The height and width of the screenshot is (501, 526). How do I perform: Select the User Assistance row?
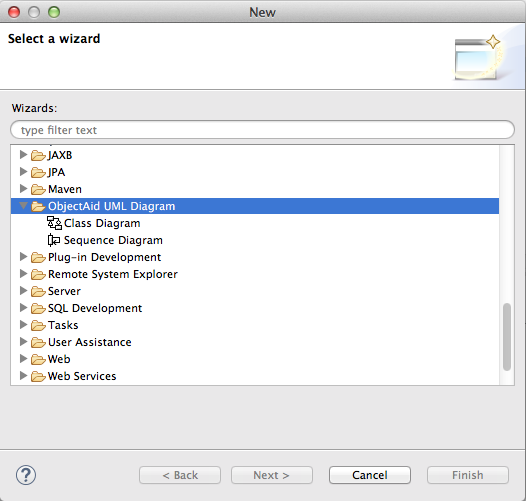pyautogui.click(x=255, y=342)
